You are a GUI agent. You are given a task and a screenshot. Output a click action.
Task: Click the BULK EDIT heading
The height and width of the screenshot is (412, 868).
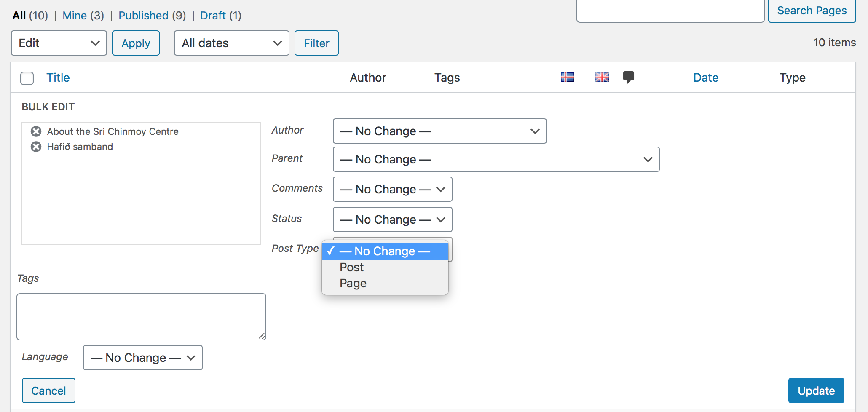tap(48, 107)
